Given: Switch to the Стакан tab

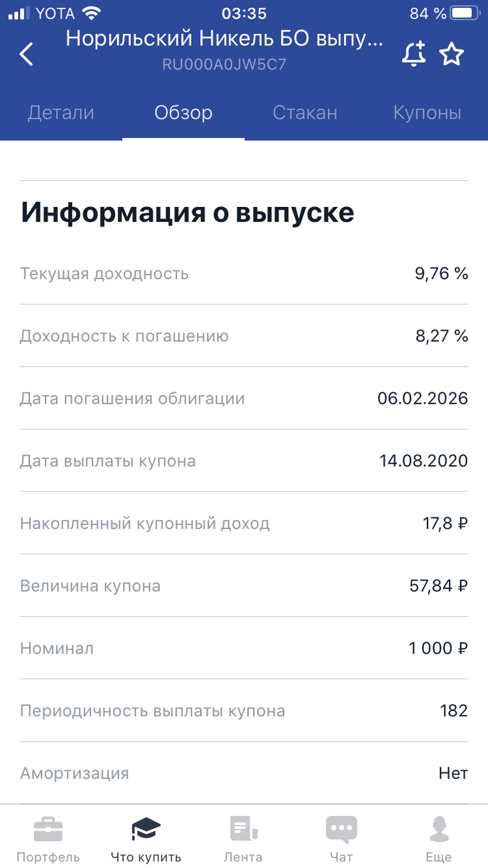Looking at the screenshot, I should [304, 113].
